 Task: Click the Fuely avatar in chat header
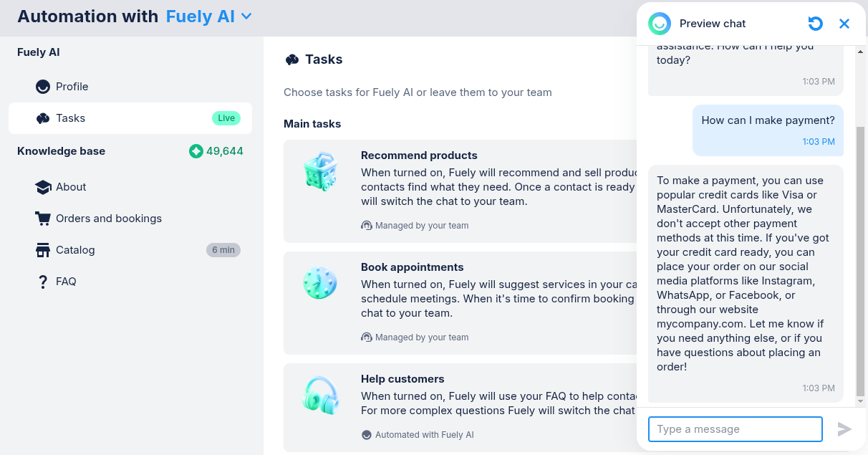coord(660,24)
